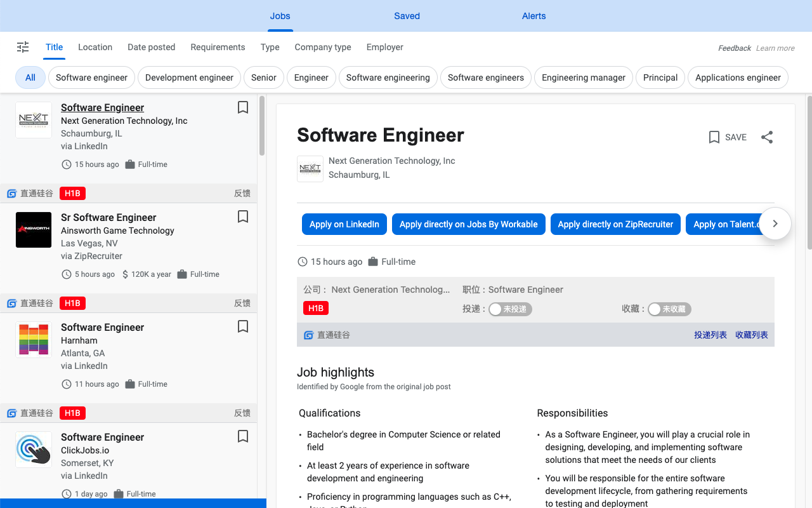Switch to the Saved tab

[x=407, y=16]
